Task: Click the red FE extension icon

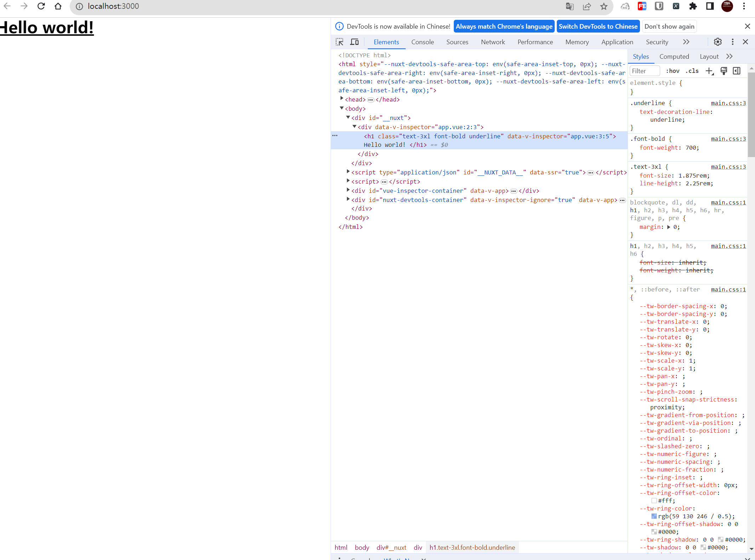Action: tap(642, 6)
